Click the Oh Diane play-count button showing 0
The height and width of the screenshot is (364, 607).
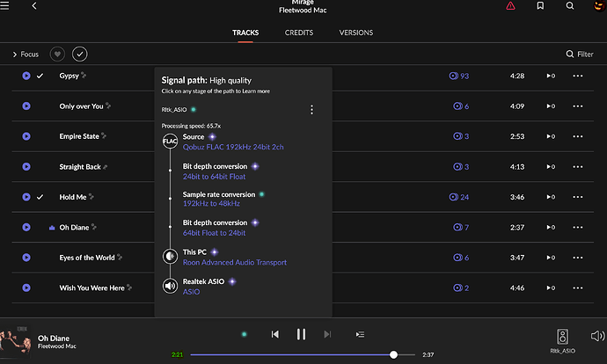551,227
